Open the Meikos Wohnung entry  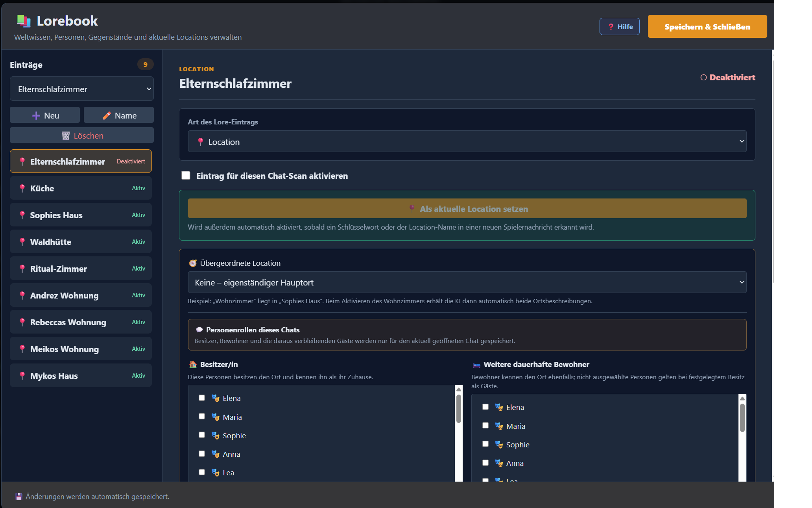tap(81, 349)
